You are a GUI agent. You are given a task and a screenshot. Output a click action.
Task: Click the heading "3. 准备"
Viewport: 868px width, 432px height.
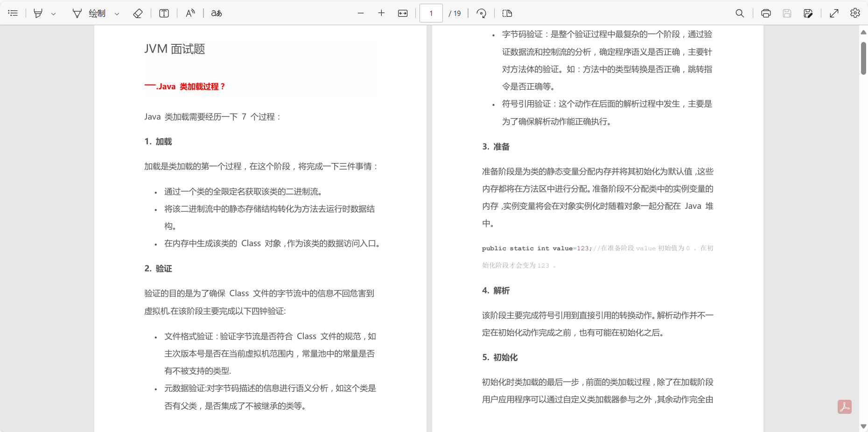pos(496,147)
